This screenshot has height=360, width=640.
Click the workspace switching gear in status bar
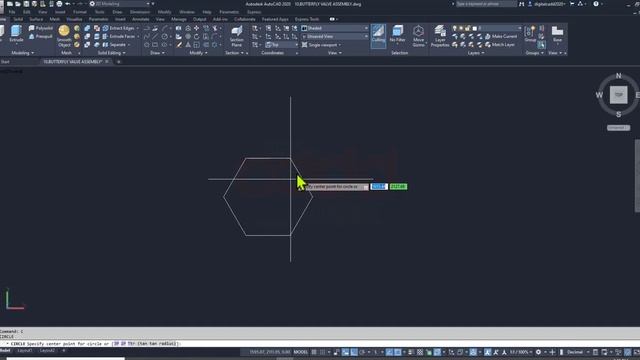(x=538, y=352)
